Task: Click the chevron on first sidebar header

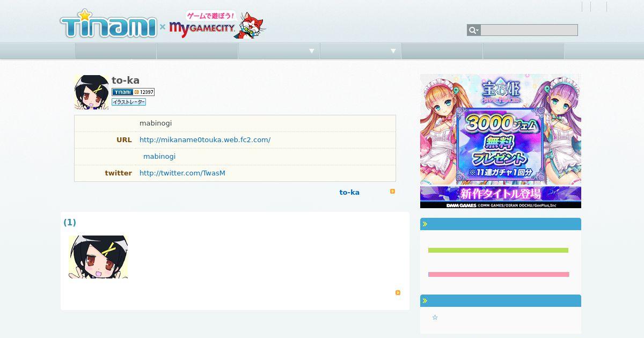Action: [425, 224]
